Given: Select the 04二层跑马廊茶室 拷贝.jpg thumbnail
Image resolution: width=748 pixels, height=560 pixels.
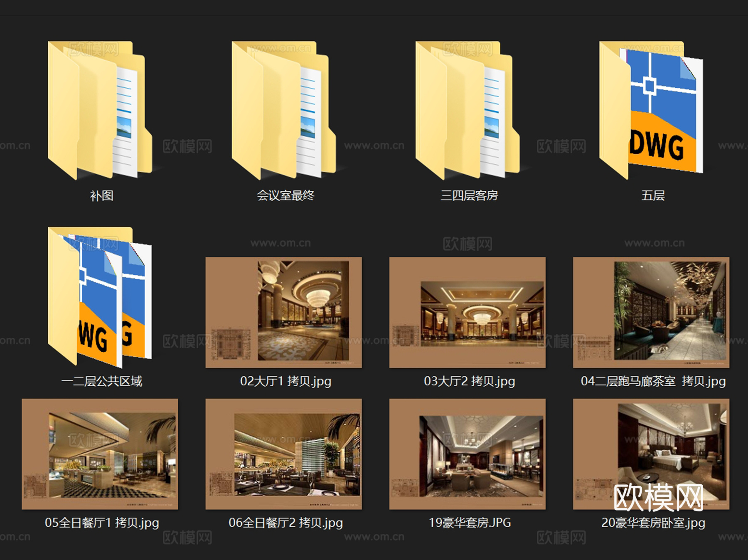Looking at the screenshot, I should click(x=651, y=313).
